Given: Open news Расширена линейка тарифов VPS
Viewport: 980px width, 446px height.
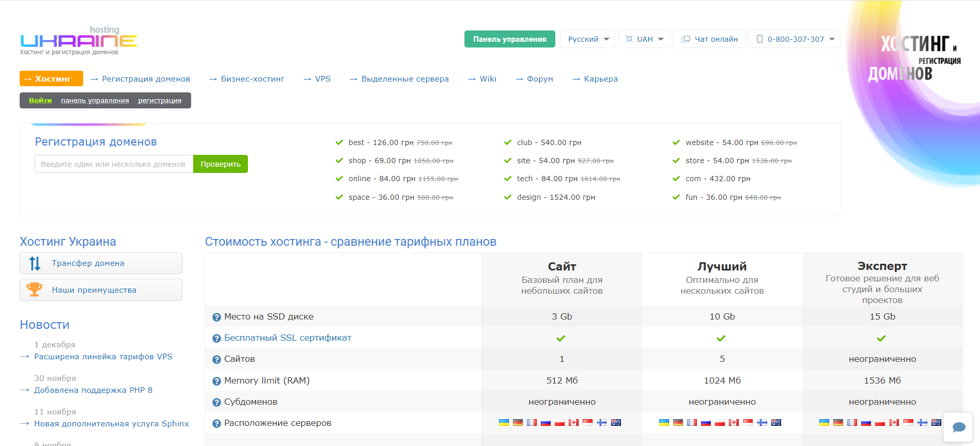Looking at the screenshot, I should tap(103, 357).
